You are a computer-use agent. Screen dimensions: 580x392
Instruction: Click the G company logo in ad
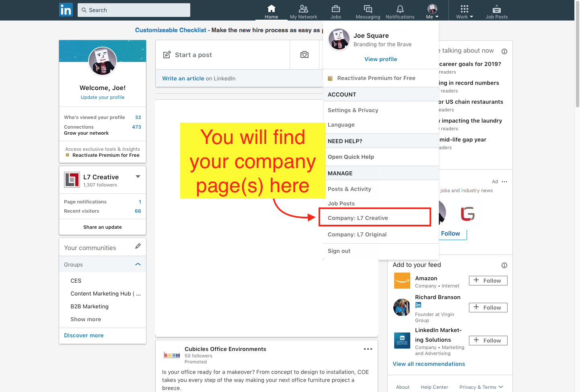pyautogui.click(x=468, y=213)
